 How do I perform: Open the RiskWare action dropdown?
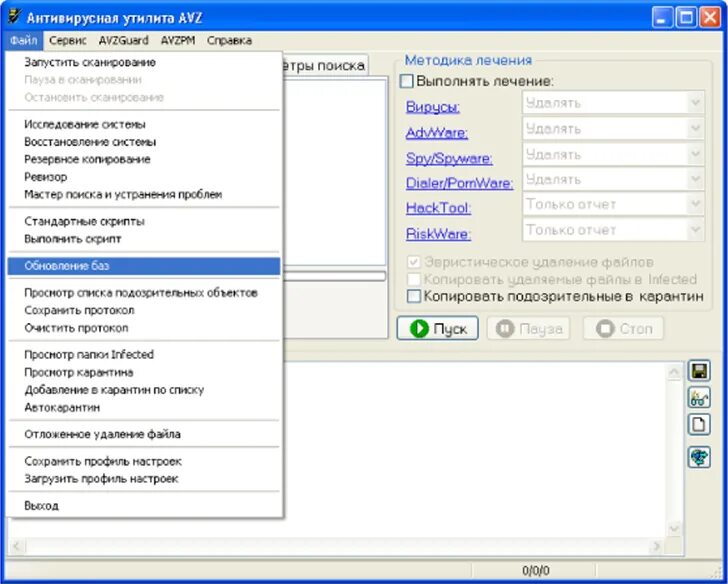point(613,230)
